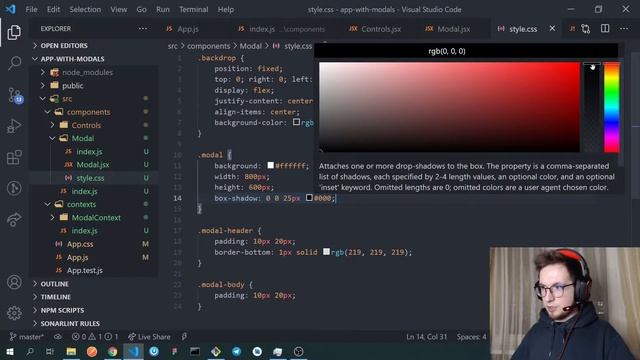This screenshot has width=640, height=360.
Task: Open the Run menu
Action: coord(163,9)
